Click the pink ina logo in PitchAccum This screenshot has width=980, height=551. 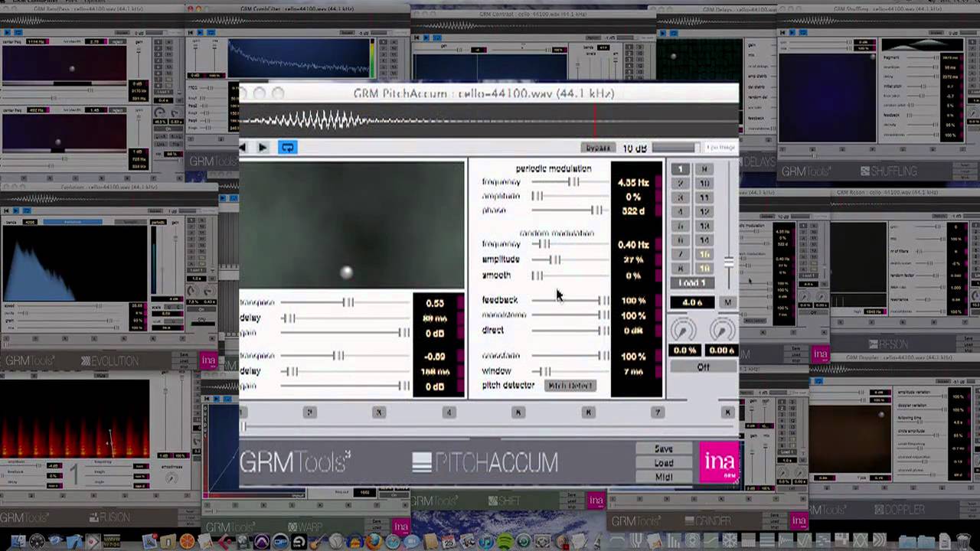pos(720,463)
